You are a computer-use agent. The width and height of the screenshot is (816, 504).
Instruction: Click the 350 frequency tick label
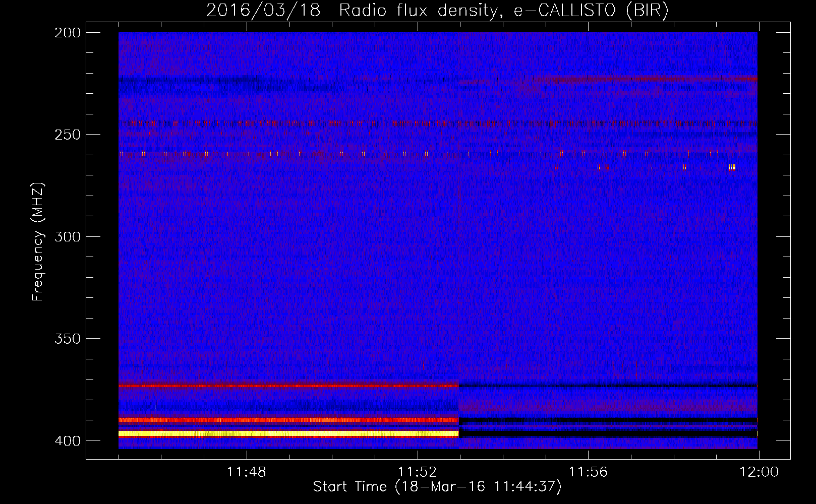(68, 339)
